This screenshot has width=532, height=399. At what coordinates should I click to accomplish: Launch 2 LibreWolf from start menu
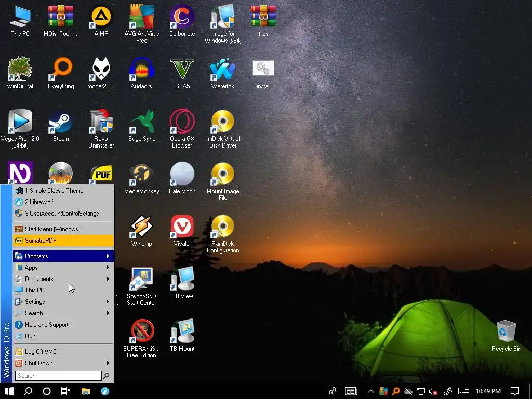pos(63,202)
